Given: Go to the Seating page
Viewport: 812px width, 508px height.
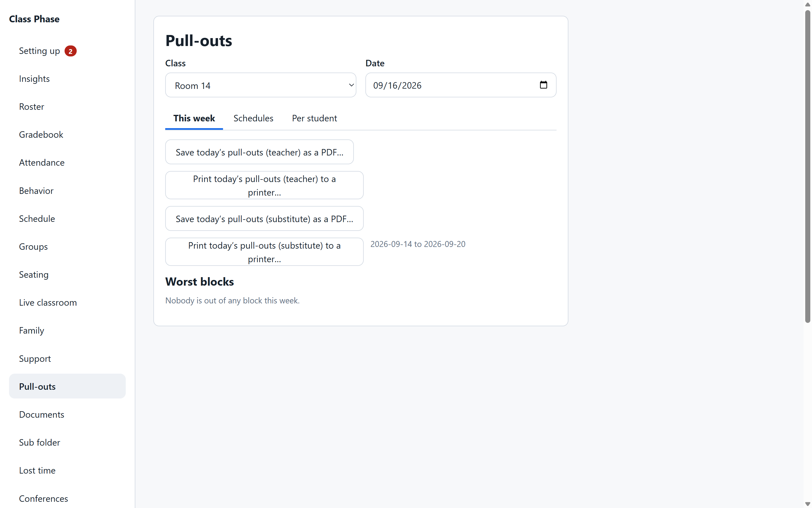Looking at the screenshot, I should (67, 275).
